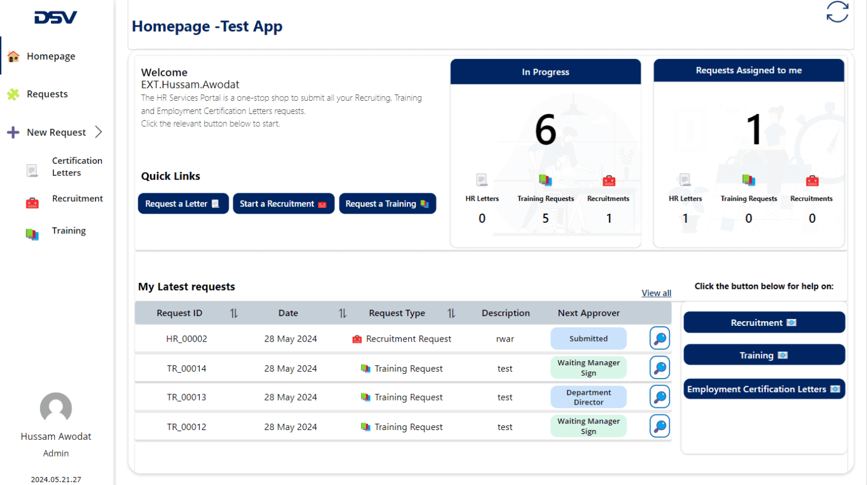Click the Recruitment Request type cell
The height and width of the screenshot is (485, 868).
[x=402, y=339]
